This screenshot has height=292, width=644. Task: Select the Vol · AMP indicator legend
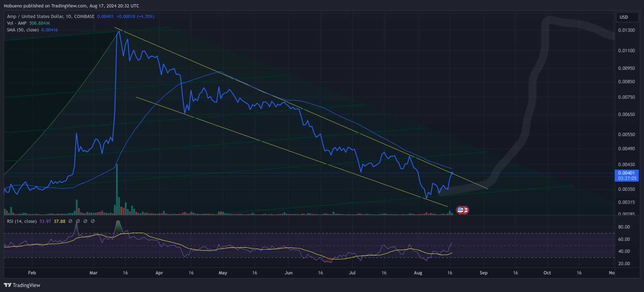[x=17, y=23]
